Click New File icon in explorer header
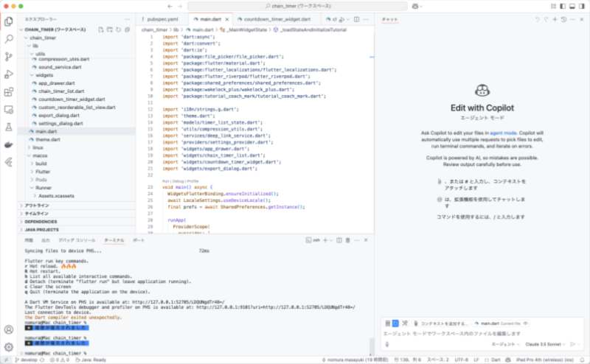 pos(101,29)
